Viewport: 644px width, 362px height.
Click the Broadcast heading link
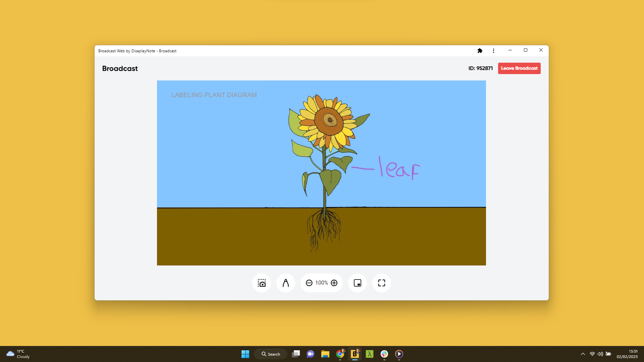pyautogui.click(x=120, y=68)
